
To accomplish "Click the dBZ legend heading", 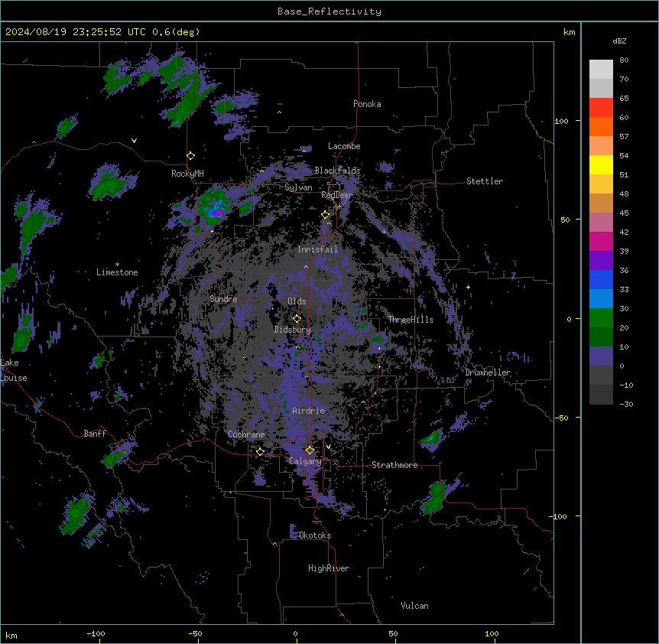I will tap(619, 41).
